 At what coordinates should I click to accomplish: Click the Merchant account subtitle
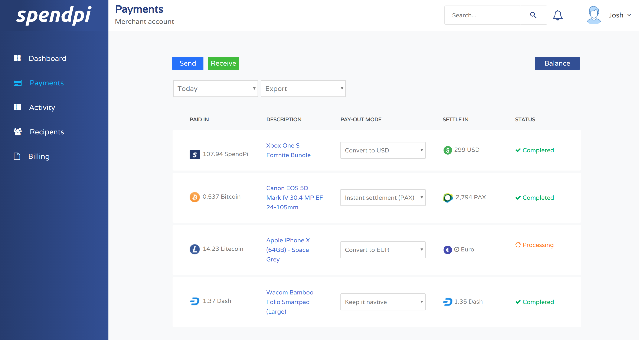(144, 22)
